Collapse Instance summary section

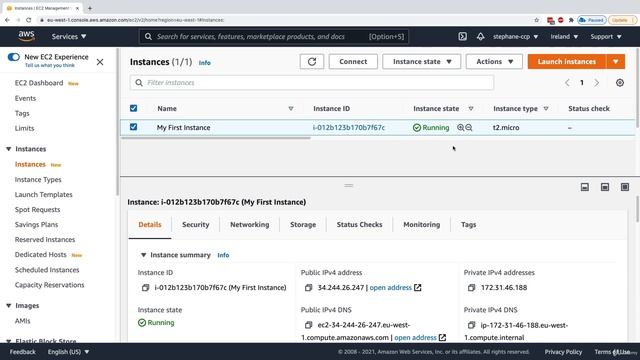(x=143, y=255)
